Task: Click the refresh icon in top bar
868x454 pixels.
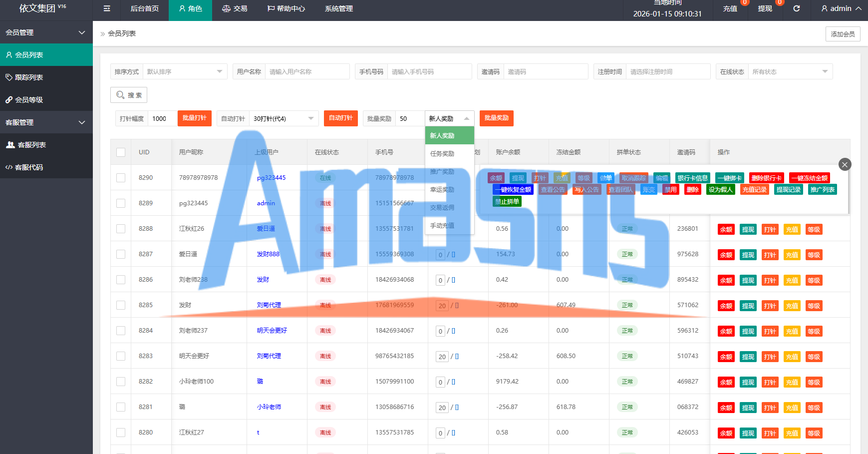Action: coord(797,8)
